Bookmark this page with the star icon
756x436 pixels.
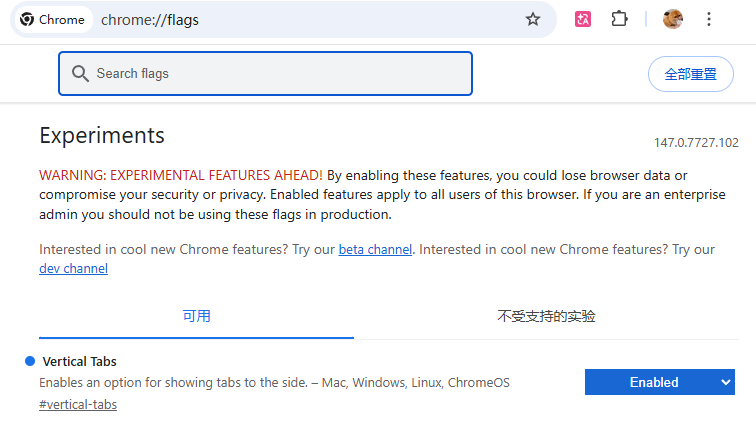pos(533,19)
